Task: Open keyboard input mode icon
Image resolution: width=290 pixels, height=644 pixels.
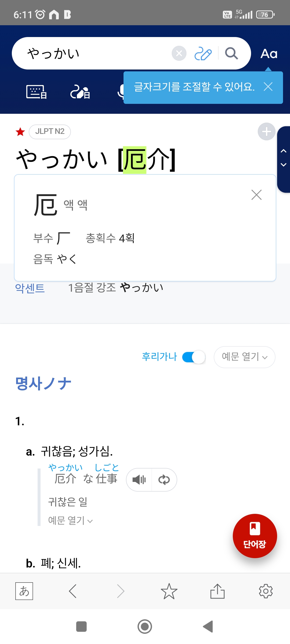Action: click(x=37, y=92)
